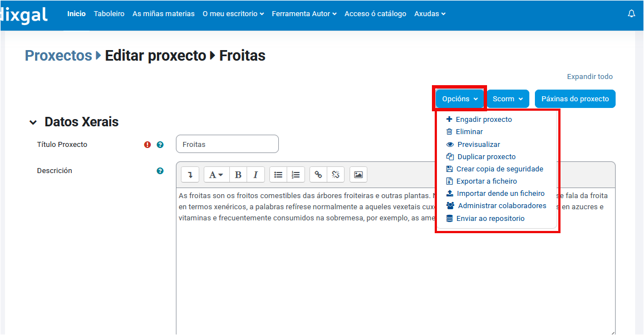The image size is (644, 335).
Task: Click the Páxinas do proxecto button
Action: 575,98
